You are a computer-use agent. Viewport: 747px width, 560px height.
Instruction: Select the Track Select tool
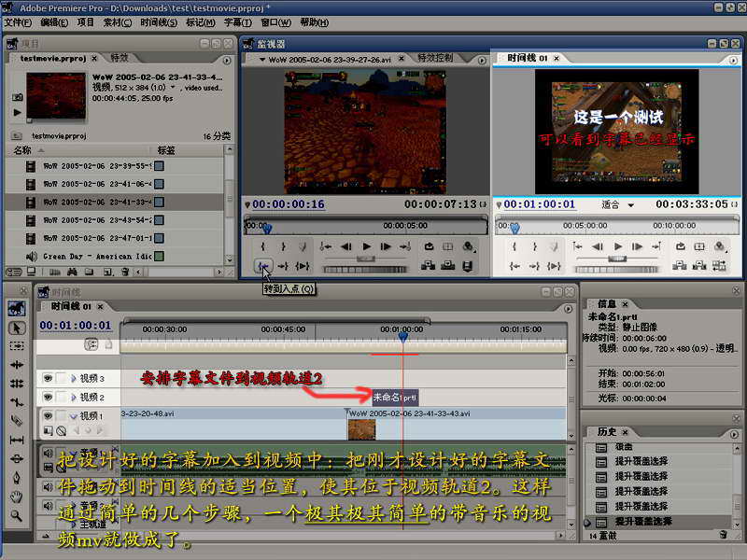coord(17,346)
